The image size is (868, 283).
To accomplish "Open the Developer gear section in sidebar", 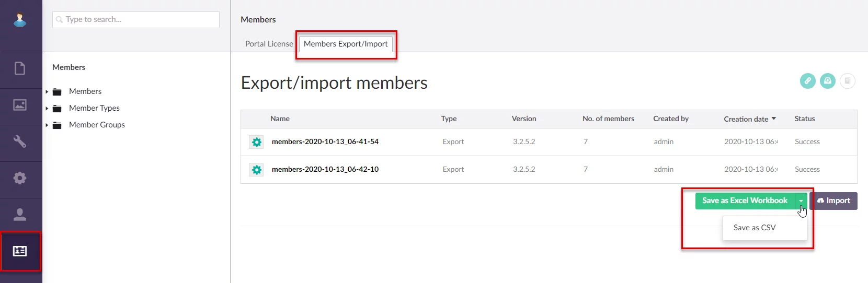I will coord(20,178).
